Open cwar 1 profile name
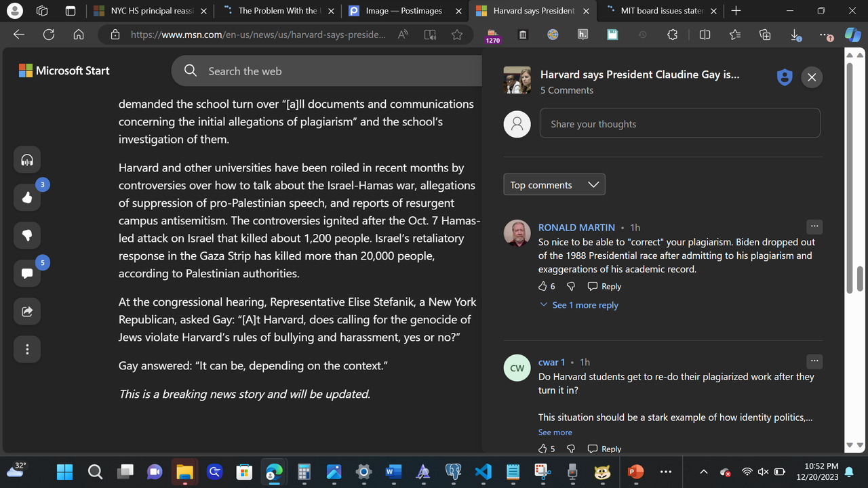Image resolution: width=868 pixels, height=488 pixels. [551, 363]
